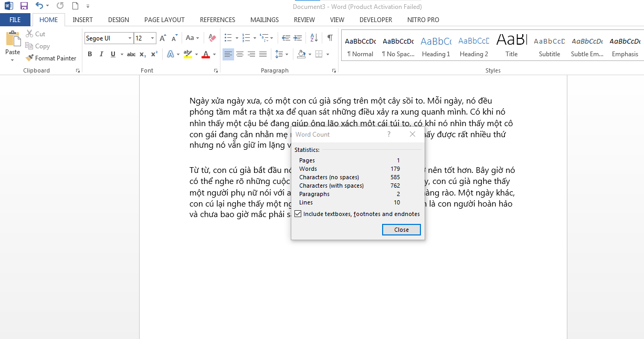Toggle bold formatting
Screen dimensions: 644x339
90,54
